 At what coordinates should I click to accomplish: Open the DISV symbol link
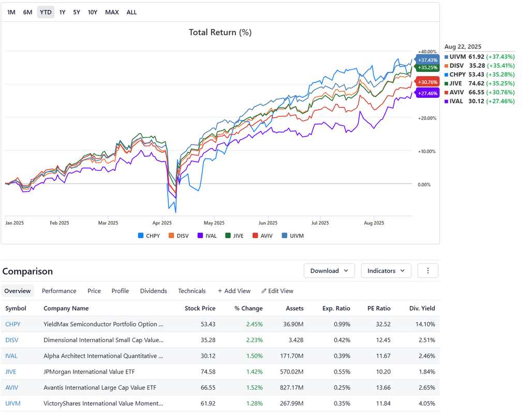[12, 340]
